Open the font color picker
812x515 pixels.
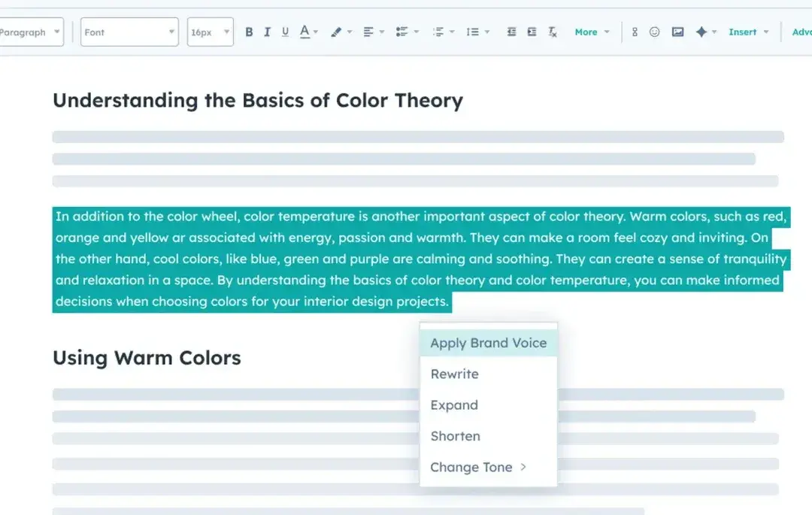pyautogui.click(x=306, y=32)
